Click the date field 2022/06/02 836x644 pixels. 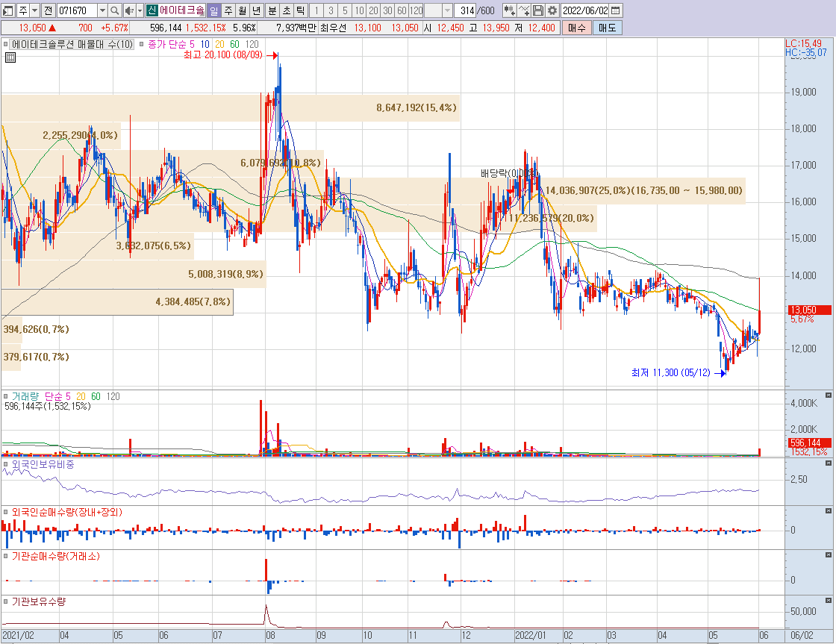click(585, 10)
